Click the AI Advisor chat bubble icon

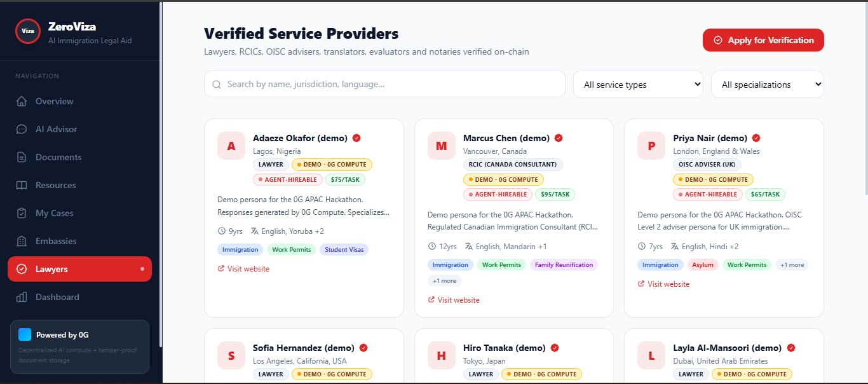(x=22, y=129)
